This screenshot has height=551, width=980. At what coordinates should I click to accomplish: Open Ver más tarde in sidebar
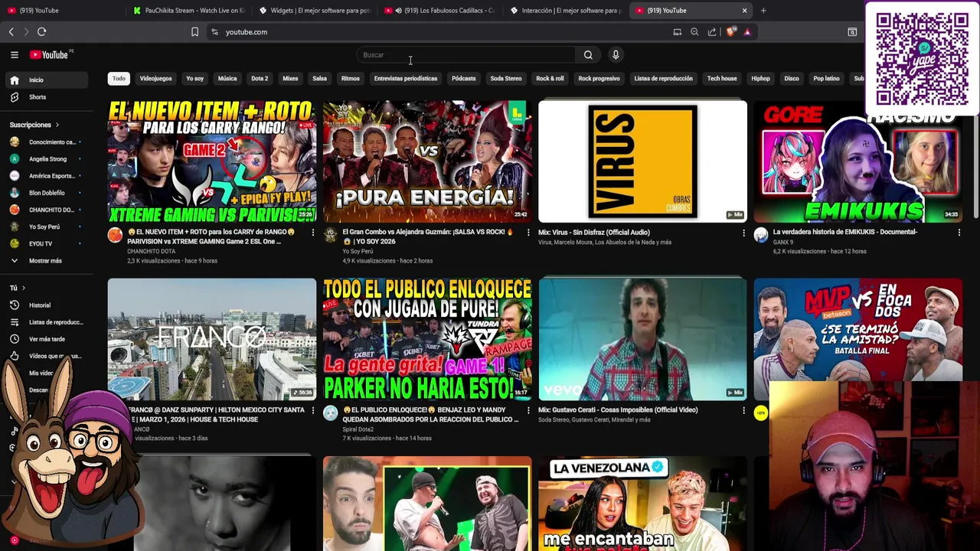[x=46, y=339]
